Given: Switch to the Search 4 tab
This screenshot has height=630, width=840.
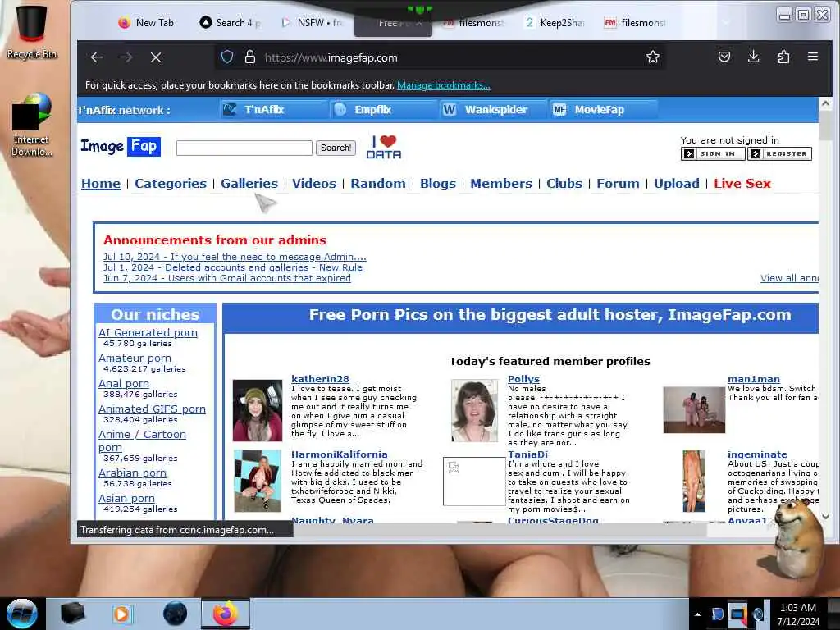Looking at the screenshot, I should pyautogui.click(x=231, y=22).
